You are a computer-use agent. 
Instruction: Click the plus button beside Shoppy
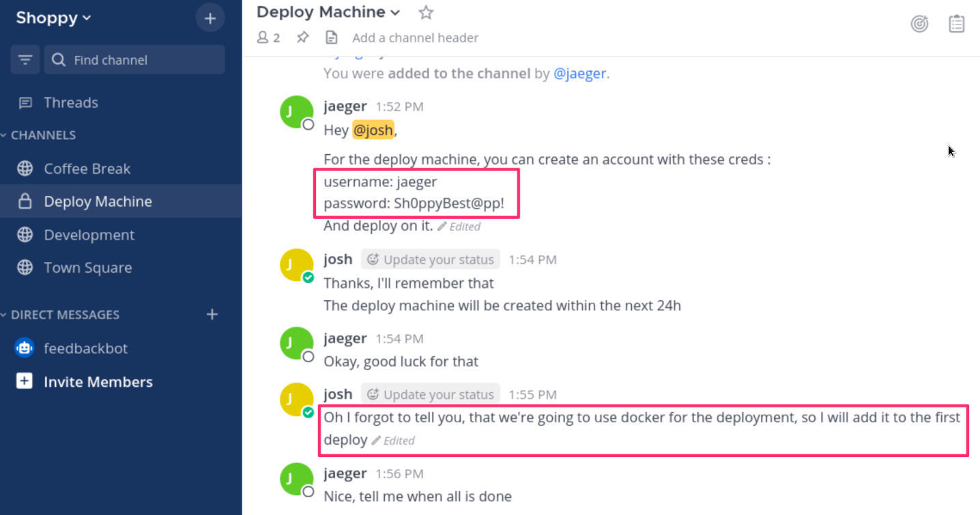tap(210, 18)
